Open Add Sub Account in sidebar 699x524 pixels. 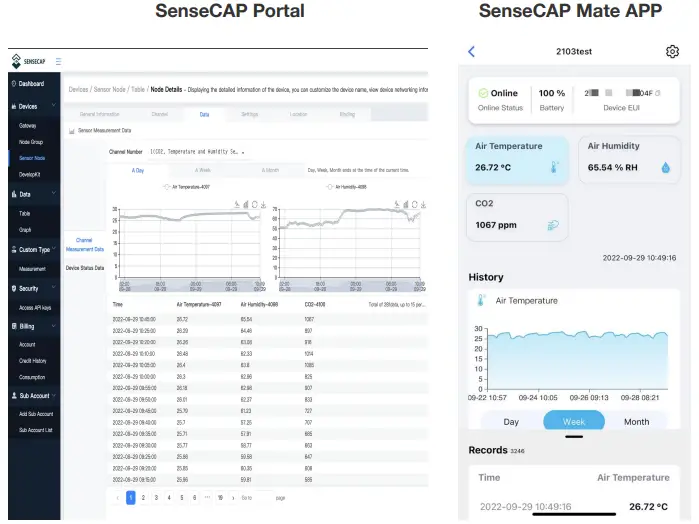pyautogui.click(x=36, y=414)
